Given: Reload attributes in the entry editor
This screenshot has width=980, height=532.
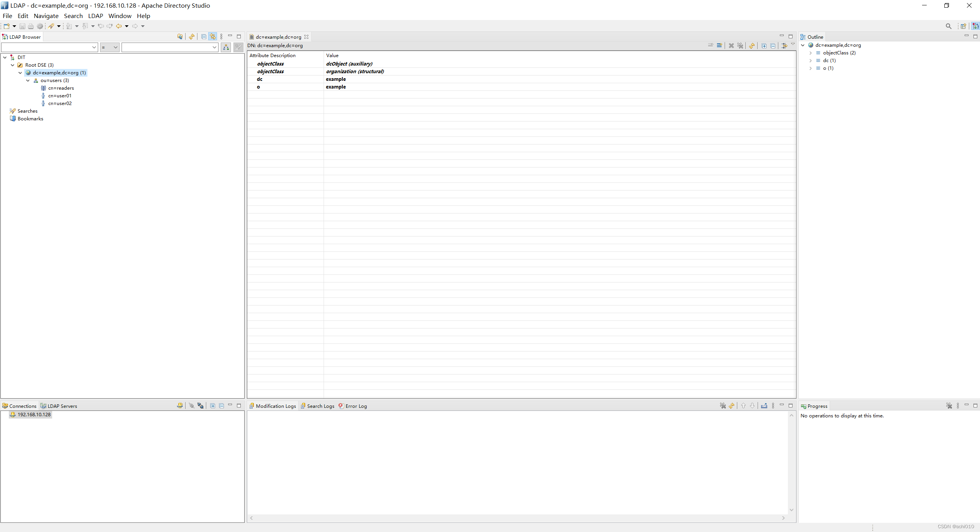Looking at the screenshot, I should (x=752, y=46).
